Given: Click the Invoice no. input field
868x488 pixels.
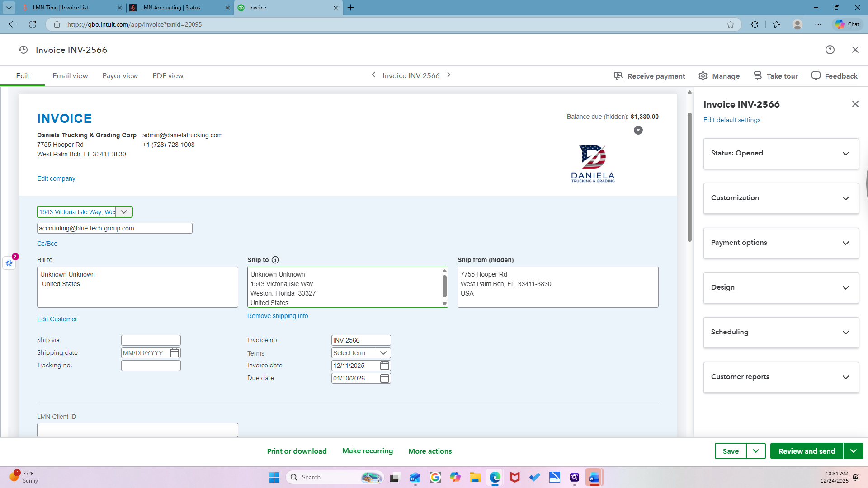Looking at the screenshot, I should [361, 340].
